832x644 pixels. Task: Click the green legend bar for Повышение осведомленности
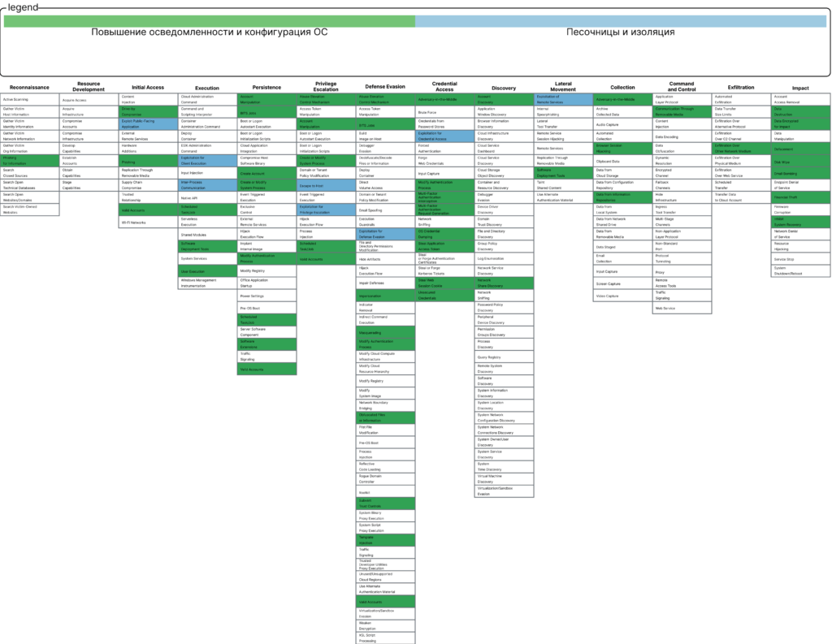(x=210, y=21)
